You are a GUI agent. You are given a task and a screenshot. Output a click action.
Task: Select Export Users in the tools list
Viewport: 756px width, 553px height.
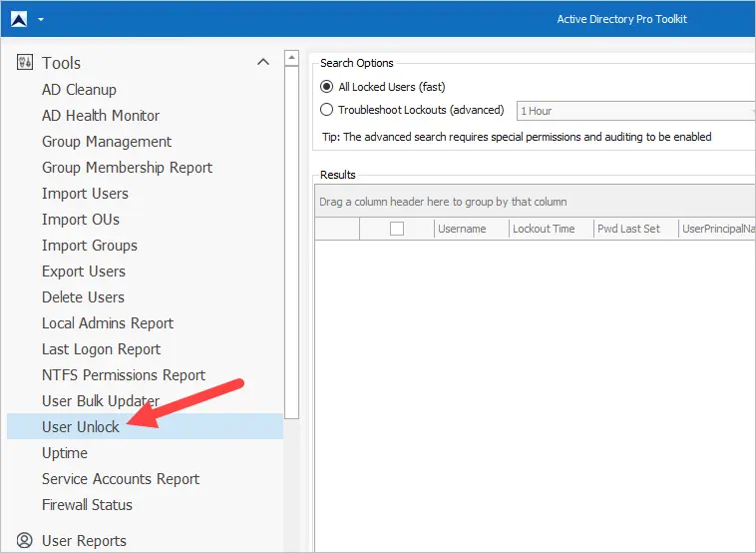[x=84, y=272]
